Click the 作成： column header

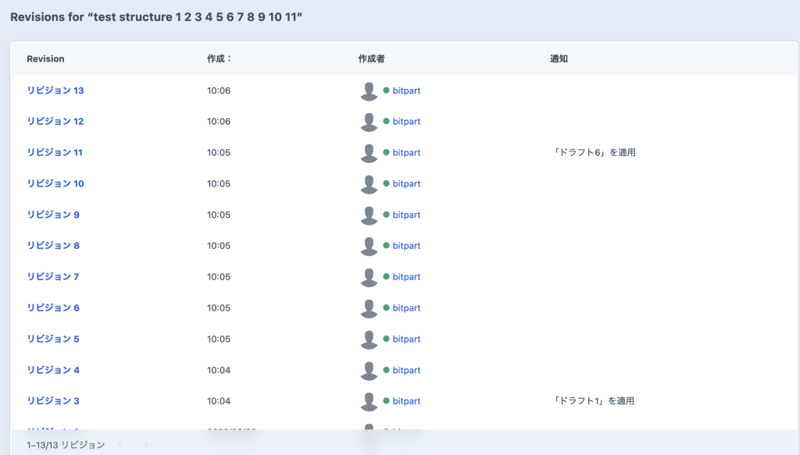[219, 59]
